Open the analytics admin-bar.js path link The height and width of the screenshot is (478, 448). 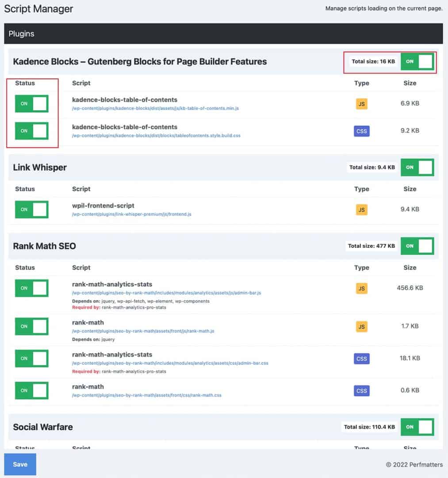[167, 293]
